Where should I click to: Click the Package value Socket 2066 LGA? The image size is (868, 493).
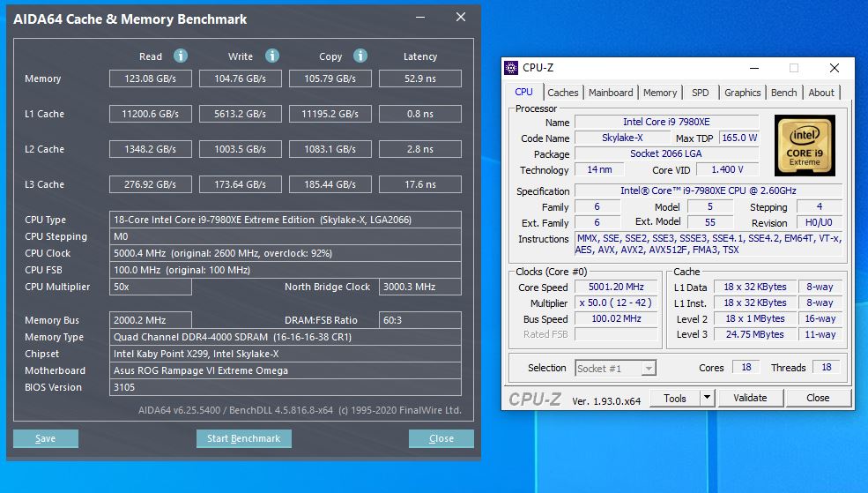666,153
